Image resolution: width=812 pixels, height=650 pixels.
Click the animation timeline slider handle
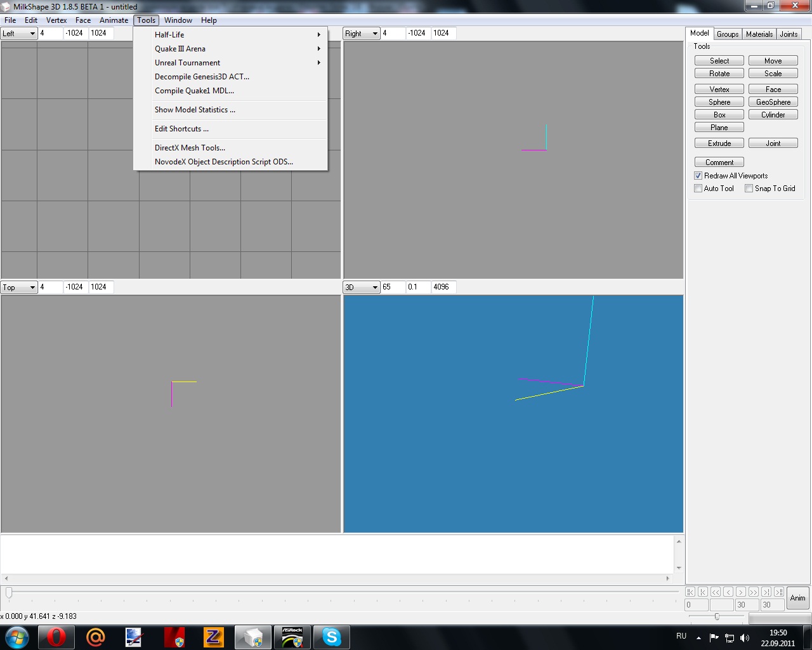point(9,592)
